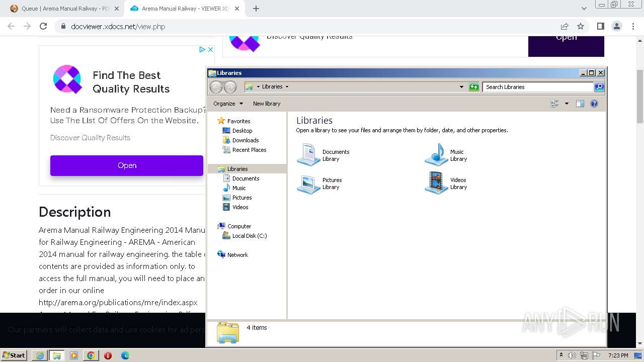Click the Explorer Back arrow button
644x362 pixels.
click(x=216, y=87)
